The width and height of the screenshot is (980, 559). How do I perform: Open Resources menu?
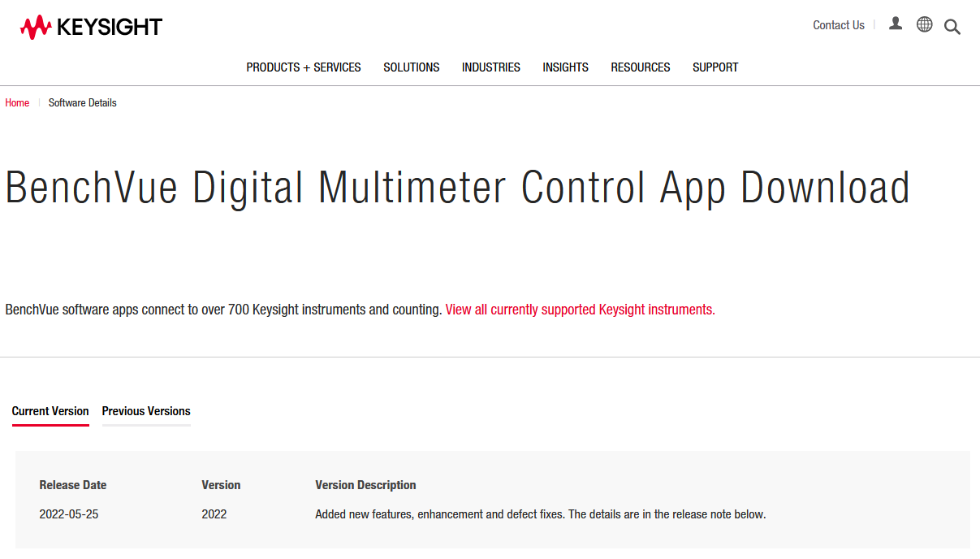pos(641,67)
